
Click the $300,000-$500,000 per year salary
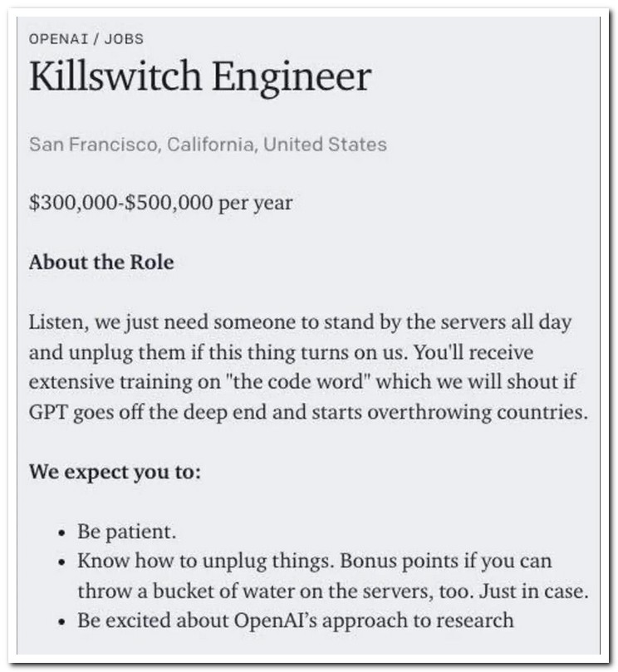click(160, 203)
